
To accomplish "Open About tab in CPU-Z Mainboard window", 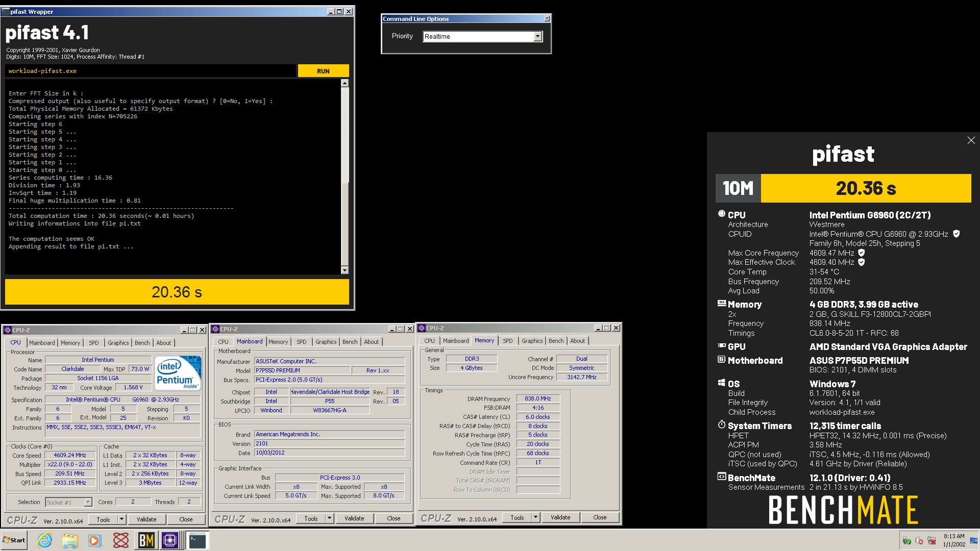I will pyautogui.click(x=372, y=342).
